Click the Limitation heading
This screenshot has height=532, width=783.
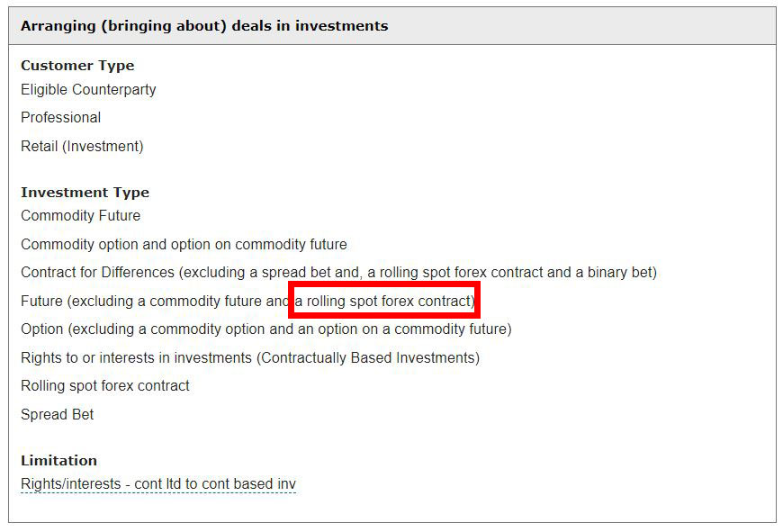point(58,461)
